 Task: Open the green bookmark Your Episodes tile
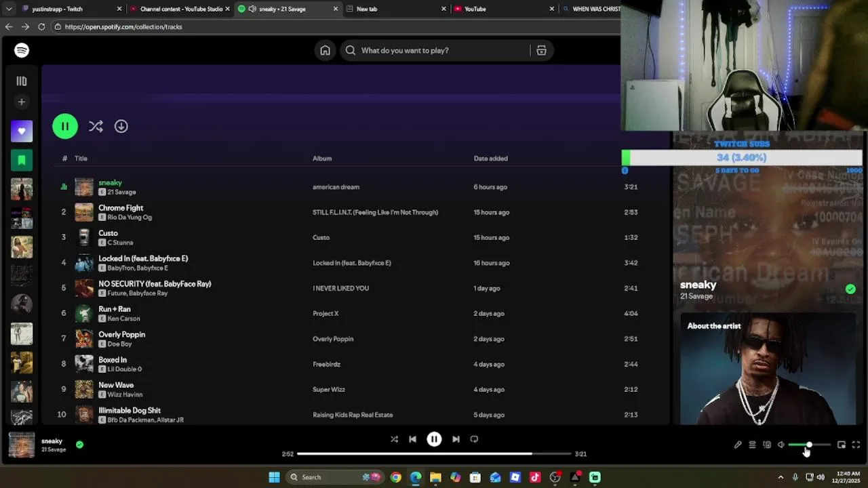(22, 160)
